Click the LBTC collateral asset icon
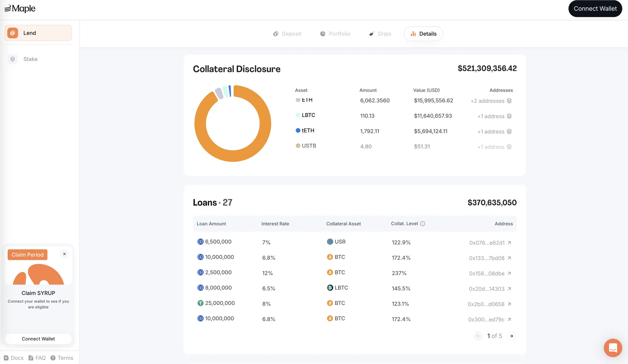628x364 pixels. 330,288
